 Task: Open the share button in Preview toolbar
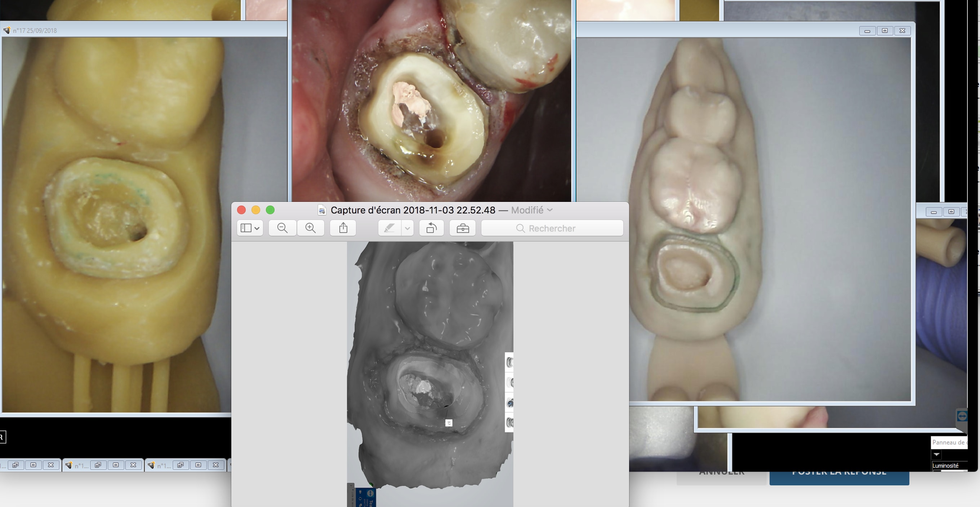pos(343,228)
